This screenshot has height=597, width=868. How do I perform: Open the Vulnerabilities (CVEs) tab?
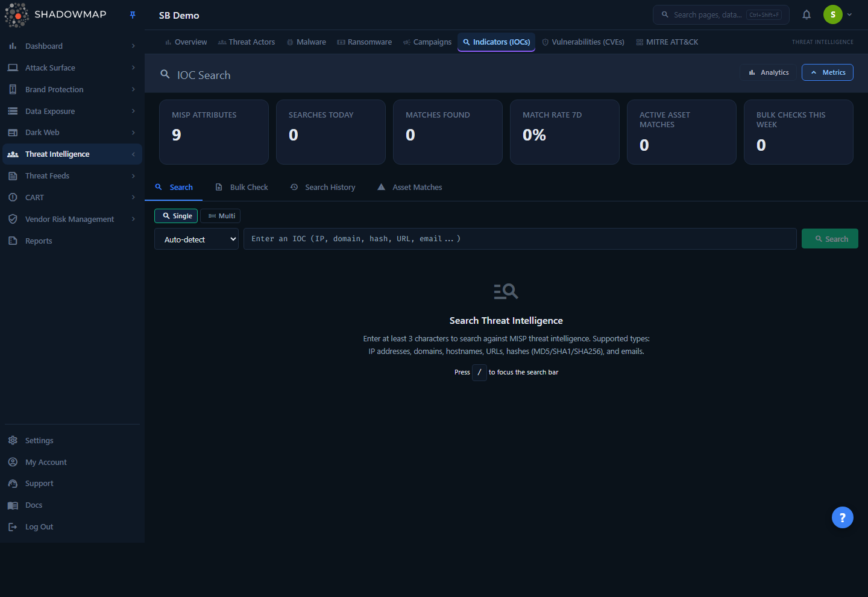583,42
